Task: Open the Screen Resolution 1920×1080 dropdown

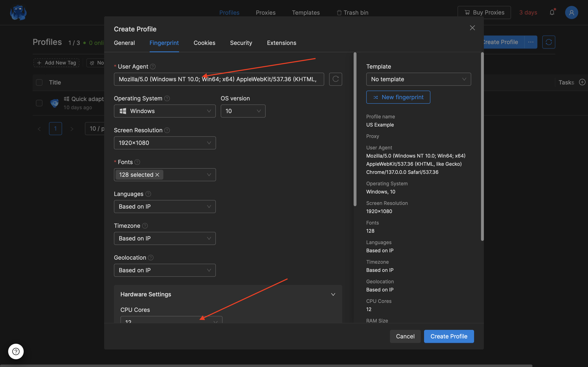Action: pyautogui.click(x=165, y=143)
